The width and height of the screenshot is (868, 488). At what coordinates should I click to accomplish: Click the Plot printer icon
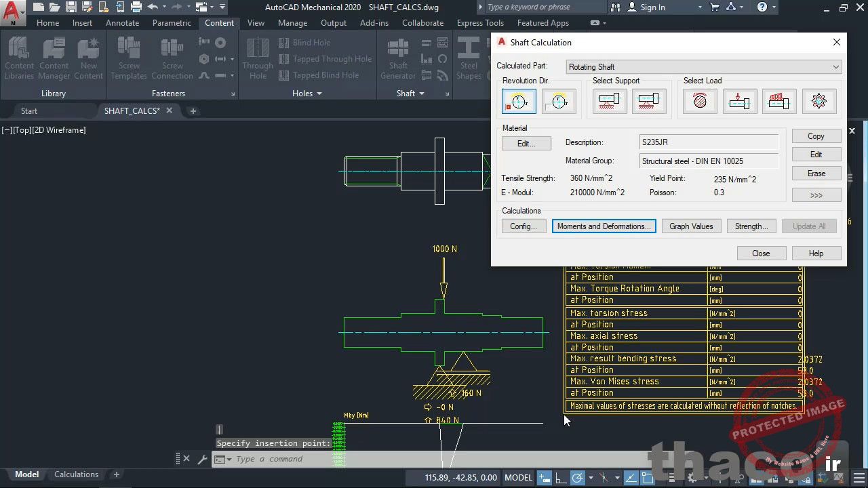(136, 7)
